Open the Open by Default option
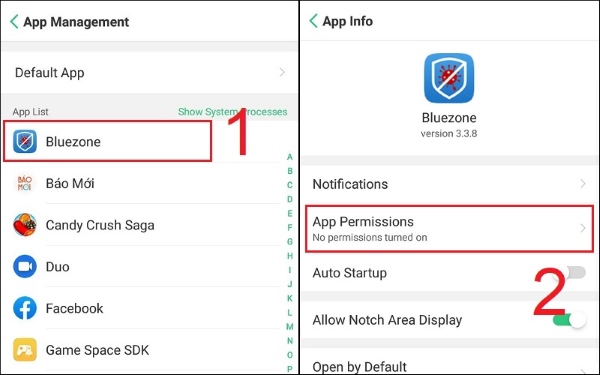This screenshot has height=375, width=600. coord(449,364)
